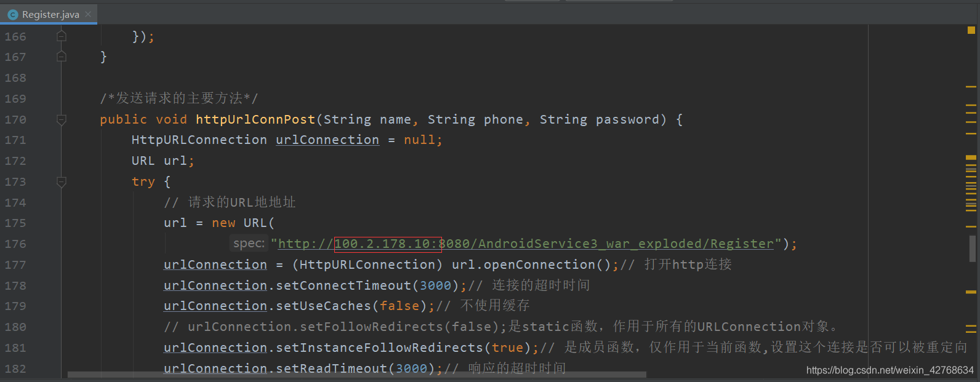This screenshot has width=980, height=382.
Task: Place cursor on httpUrlConnPost method name
Action: tap(255, 119)
